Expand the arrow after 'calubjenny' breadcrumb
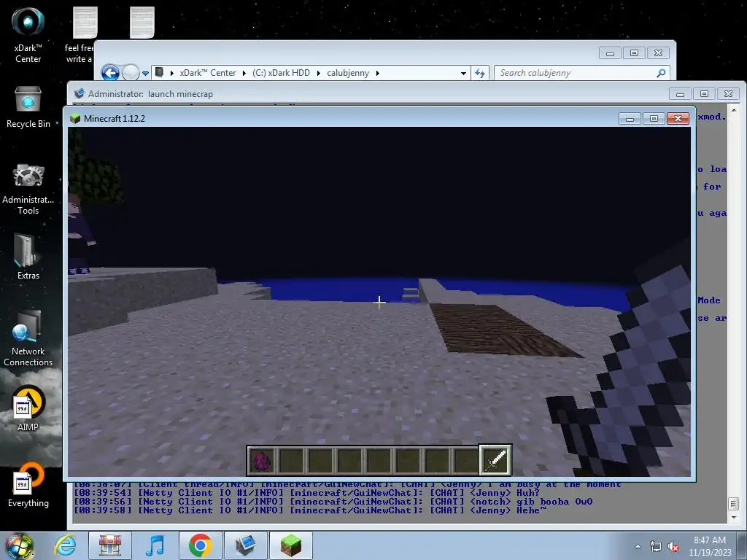 [377, 73]
